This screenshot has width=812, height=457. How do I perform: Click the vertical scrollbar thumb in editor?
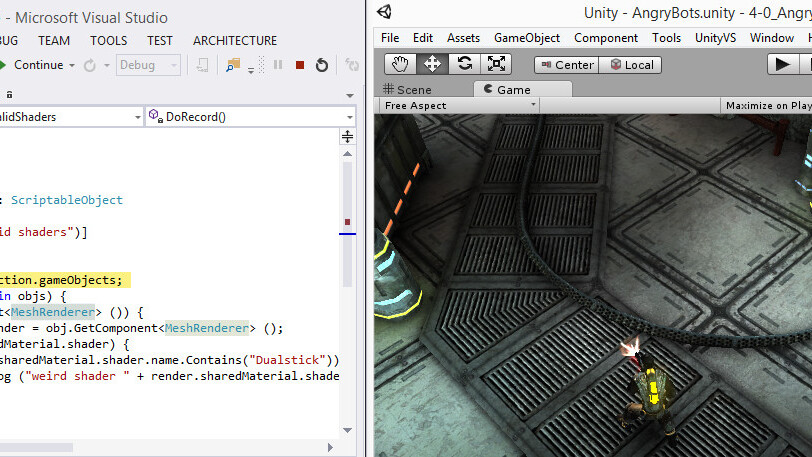(x=347, y=224)
